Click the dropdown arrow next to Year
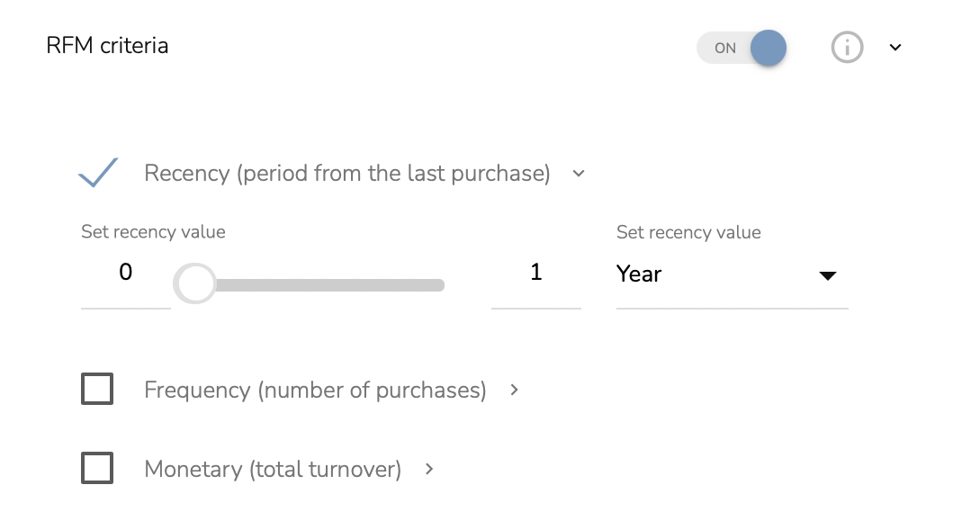This screenshot has width=980, height=521. 828,275
